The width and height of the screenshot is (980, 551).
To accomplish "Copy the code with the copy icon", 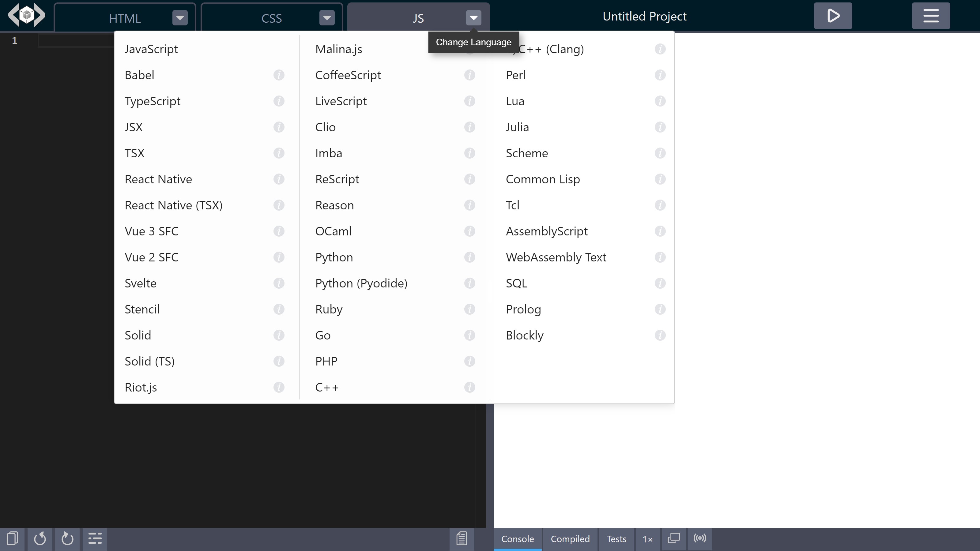I will pos(13,538).
